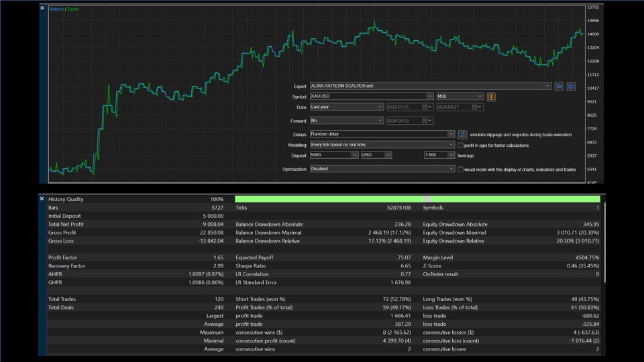Enable profit in pips checkbox
This screenshot has width=644, height=362.
pyautogui.click(x=460, y=145)
